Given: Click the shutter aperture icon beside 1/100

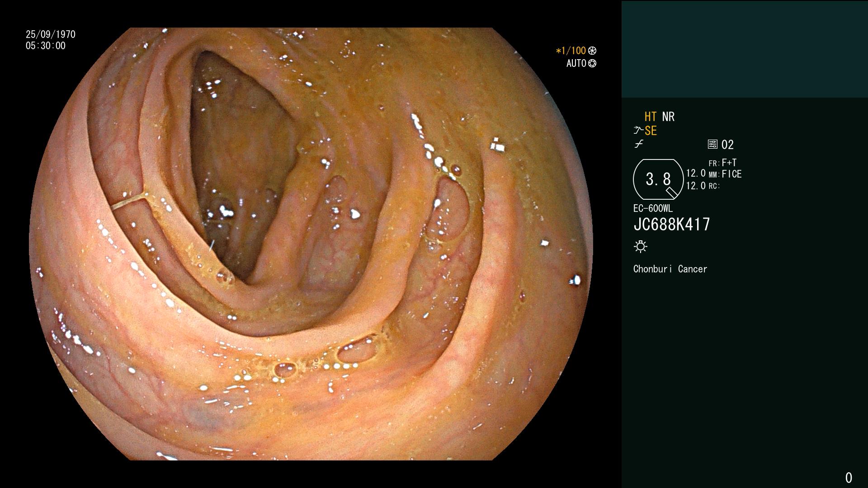Looking at the screenshot, I should [592, 51].
